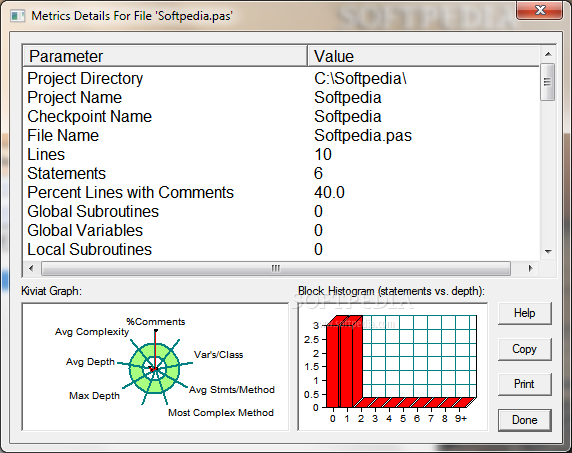This screenshot has height=453, width=572.
Task: Click the Var's/Class axis label
Action: [219, 355]
